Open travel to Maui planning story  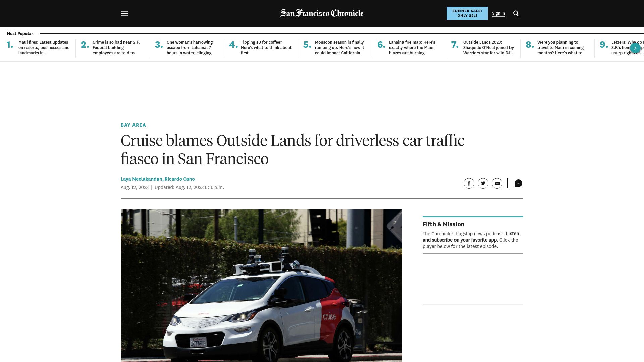tap(560, 48)
